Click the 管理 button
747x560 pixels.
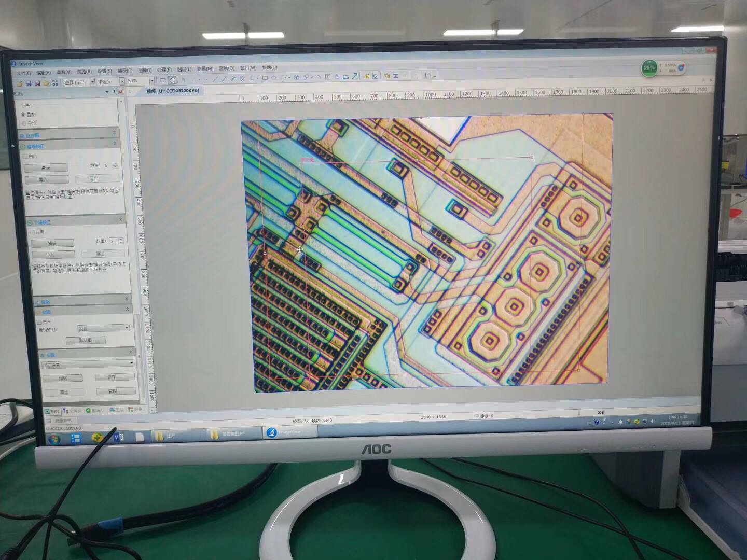(x=115, y=391)
